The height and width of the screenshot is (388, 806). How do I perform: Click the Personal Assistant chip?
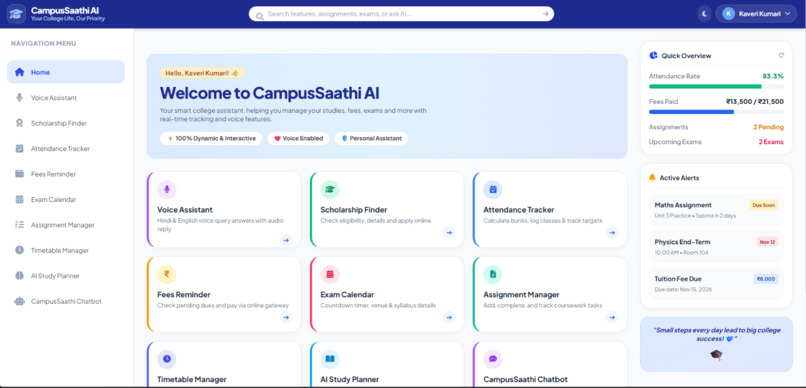pyautogui.click(x=371, y=138)
